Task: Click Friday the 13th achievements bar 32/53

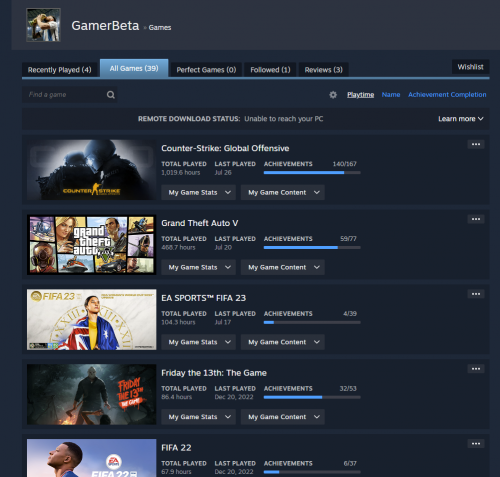Action: 312,397
